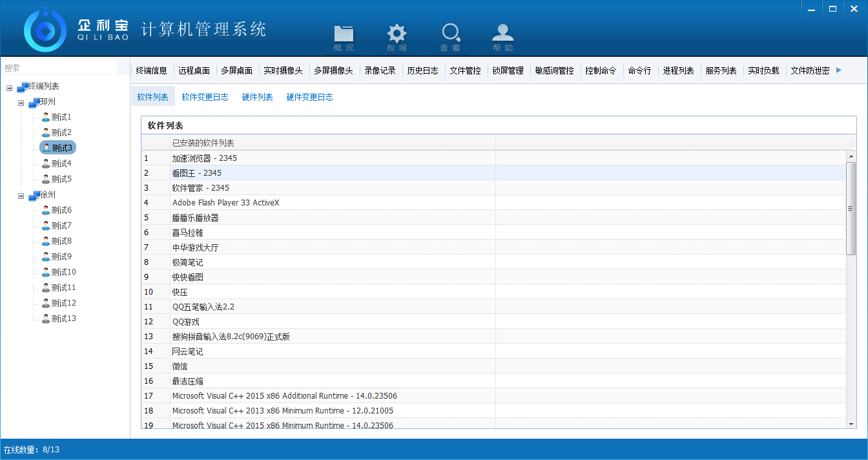Image resolution: width=868 pixels, height=460 pixels.
Task: Switch to the 硬件列表 tab
Action: click(257, 97)
